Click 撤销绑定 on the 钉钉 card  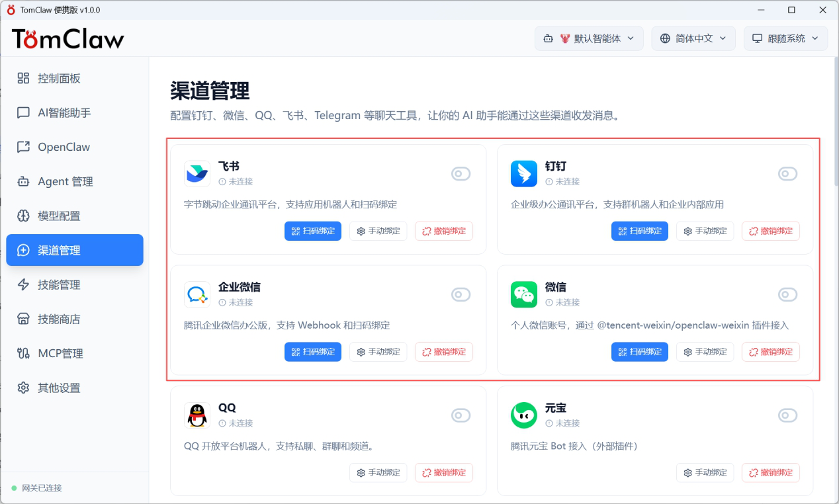771,231
